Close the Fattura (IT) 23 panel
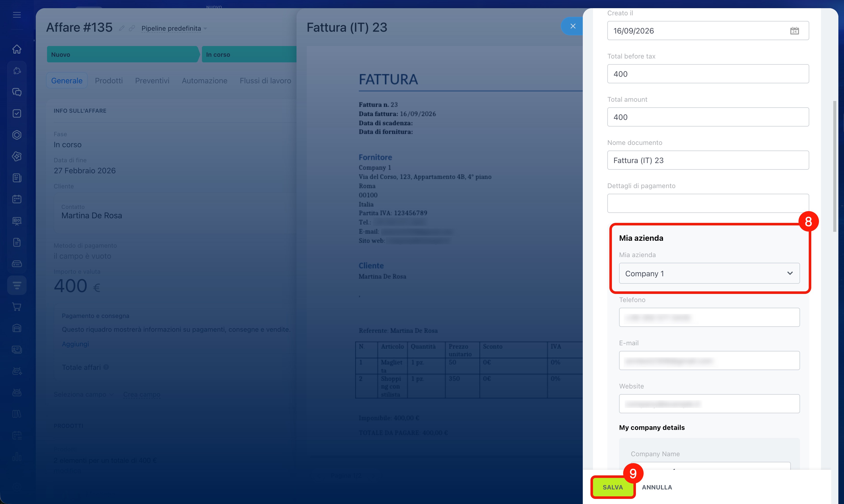 573,26
